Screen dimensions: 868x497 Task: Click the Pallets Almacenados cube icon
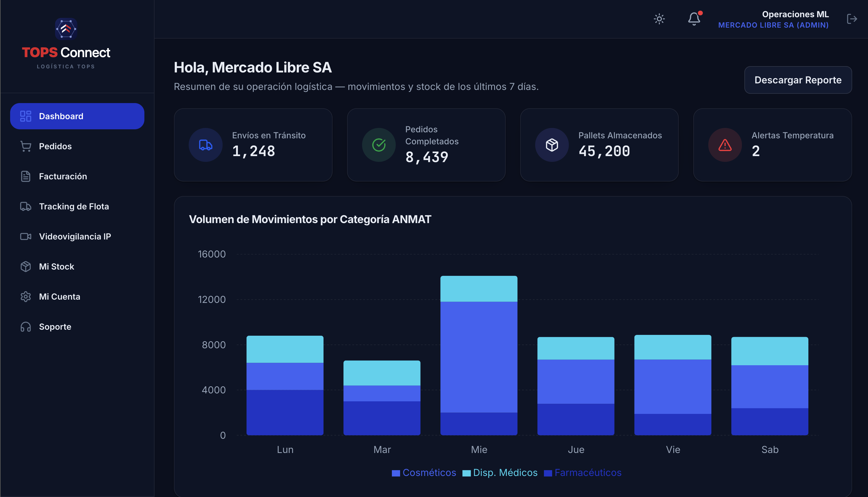(x=552, y=145)
